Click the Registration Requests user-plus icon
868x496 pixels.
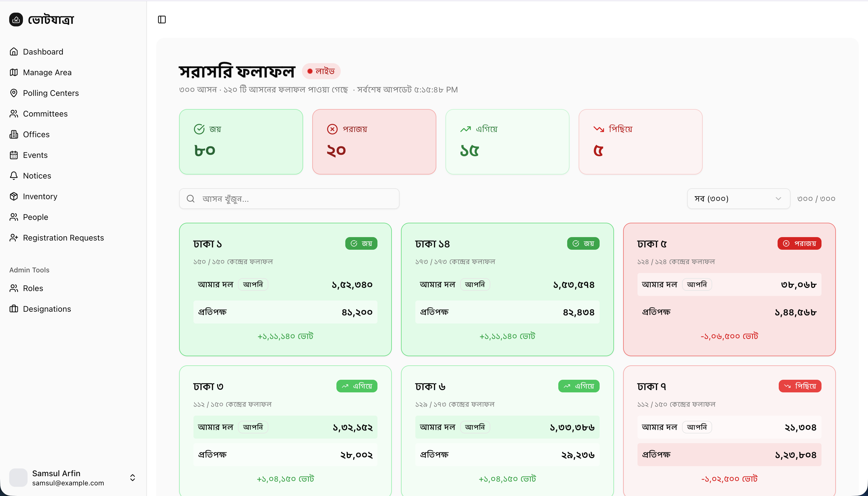click(13, 238)
